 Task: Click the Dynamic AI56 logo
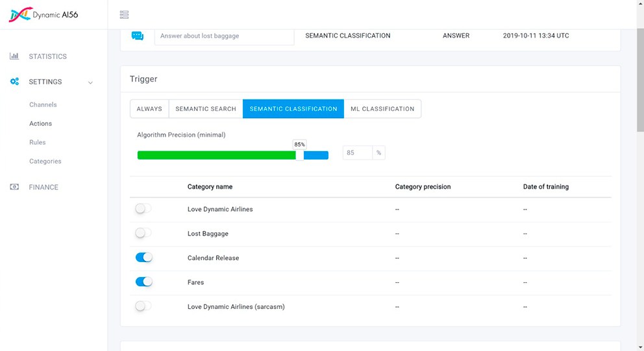pos(43,14)
